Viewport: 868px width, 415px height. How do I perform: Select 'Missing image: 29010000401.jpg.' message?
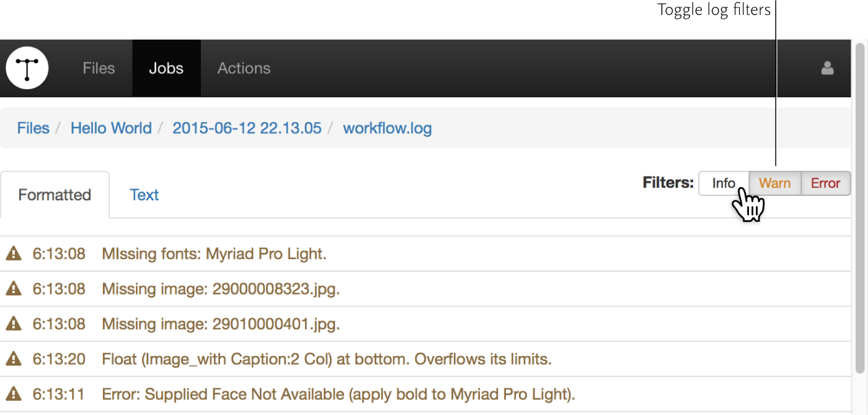pyautogui.click(x=221, y=324)
